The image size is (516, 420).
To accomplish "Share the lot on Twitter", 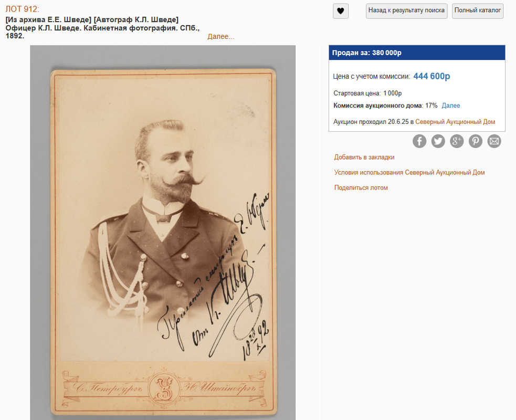I will click(438, 141).
